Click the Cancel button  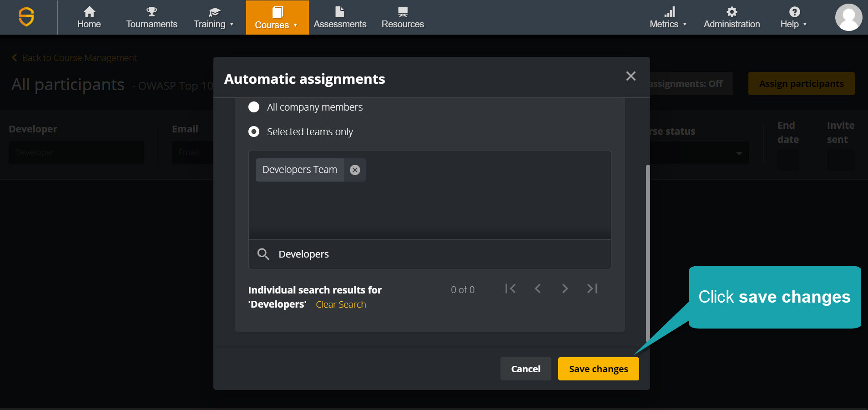(x=526, y=369)
